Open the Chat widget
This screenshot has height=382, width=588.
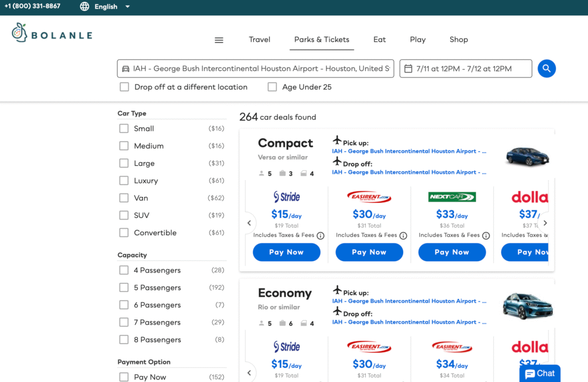540,373
